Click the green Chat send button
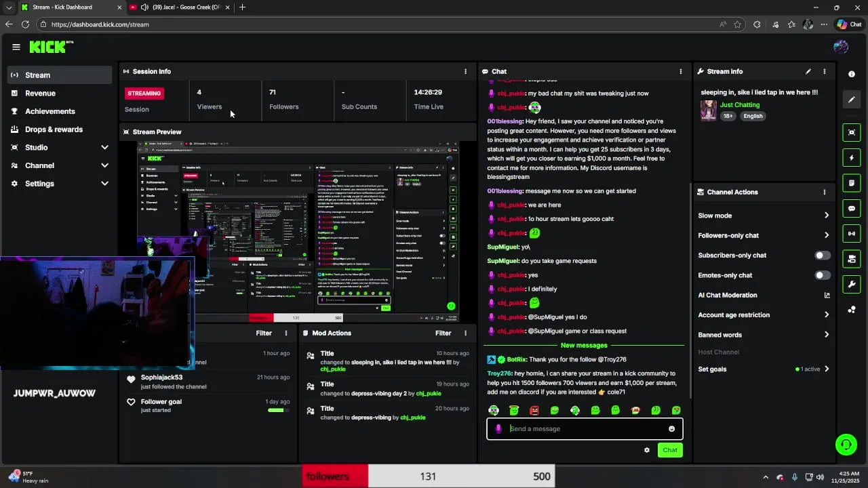The image size is (868, 488). click(670, 450)
